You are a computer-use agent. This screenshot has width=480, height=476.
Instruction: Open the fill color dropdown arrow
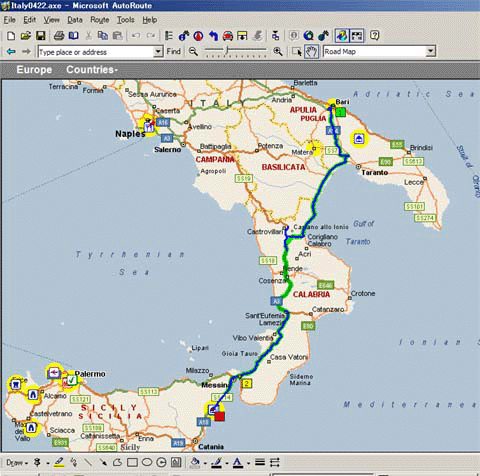coord(205,463)
